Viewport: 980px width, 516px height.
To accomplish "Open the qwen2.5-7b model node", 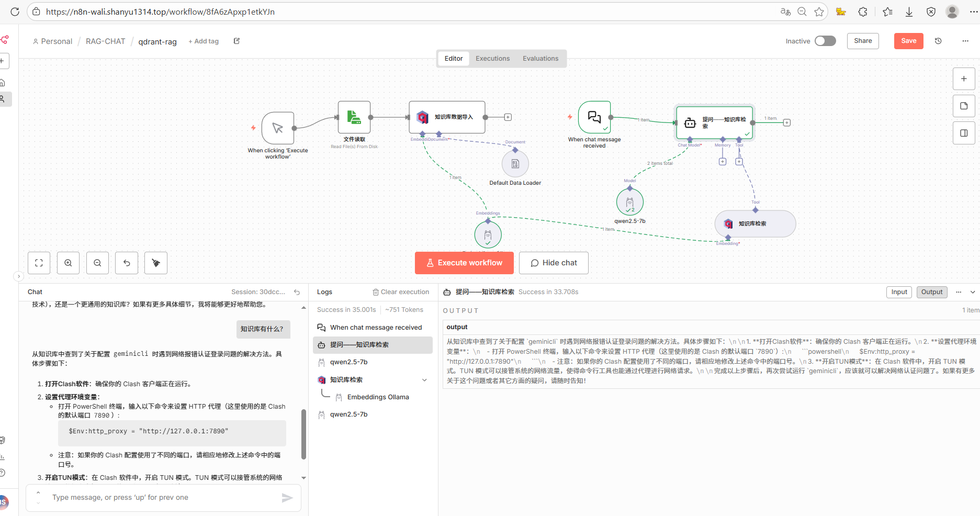I will 629,202.
